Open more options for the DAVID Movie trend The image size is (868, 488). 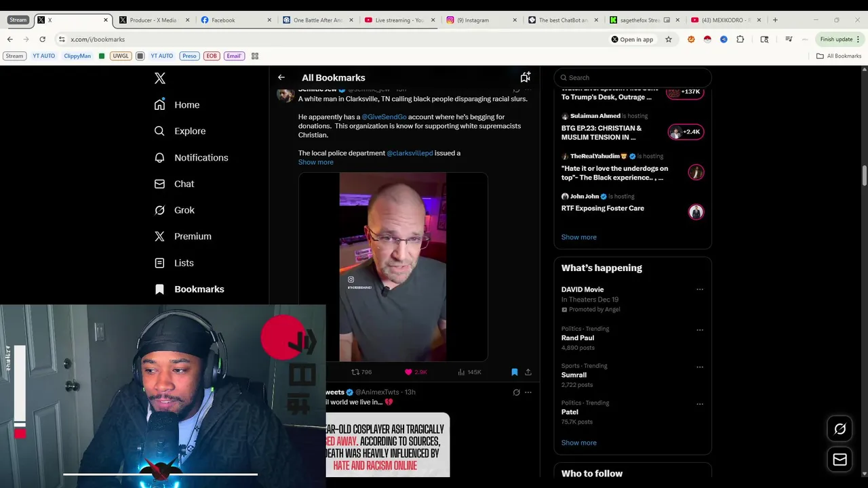point(700,290)
